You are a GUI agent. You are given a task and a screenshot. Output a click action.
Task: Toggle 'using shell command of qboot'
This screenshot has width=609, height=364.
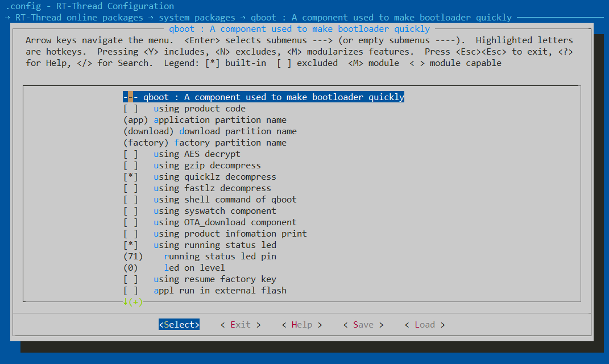point(210,200)
